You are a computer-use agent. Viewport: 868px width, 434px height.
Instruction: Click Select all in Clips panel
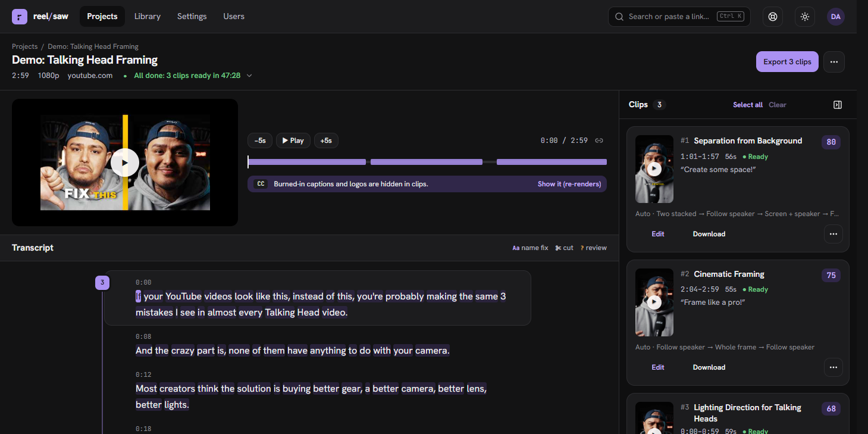748,105
